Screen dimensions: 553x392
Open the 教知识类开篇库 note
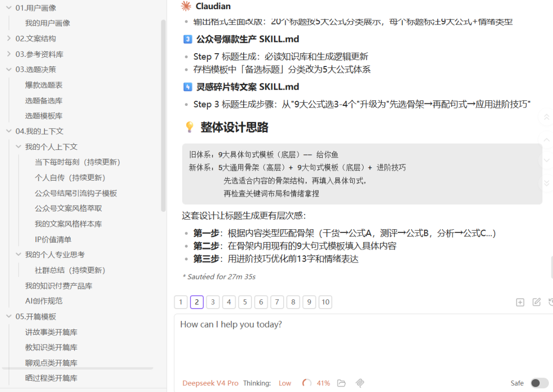tap(51, 347)
